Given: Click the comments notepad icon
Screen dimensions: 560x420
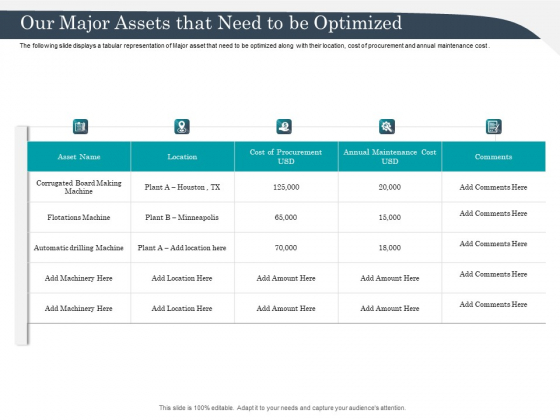Looking at the screenshot, I should (494, 126).
